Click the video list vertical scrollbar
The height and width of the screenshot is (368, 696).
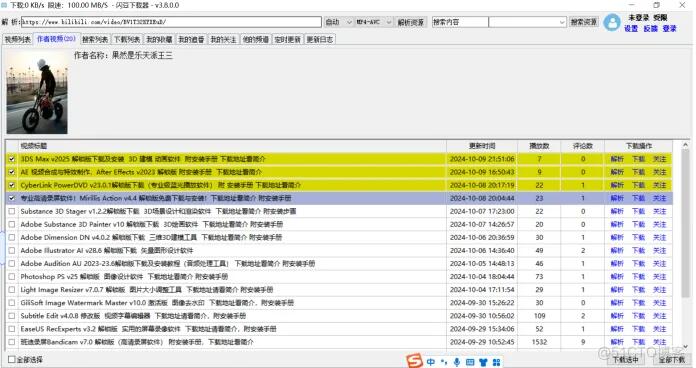pyautogui.click(x=685, y=245)
